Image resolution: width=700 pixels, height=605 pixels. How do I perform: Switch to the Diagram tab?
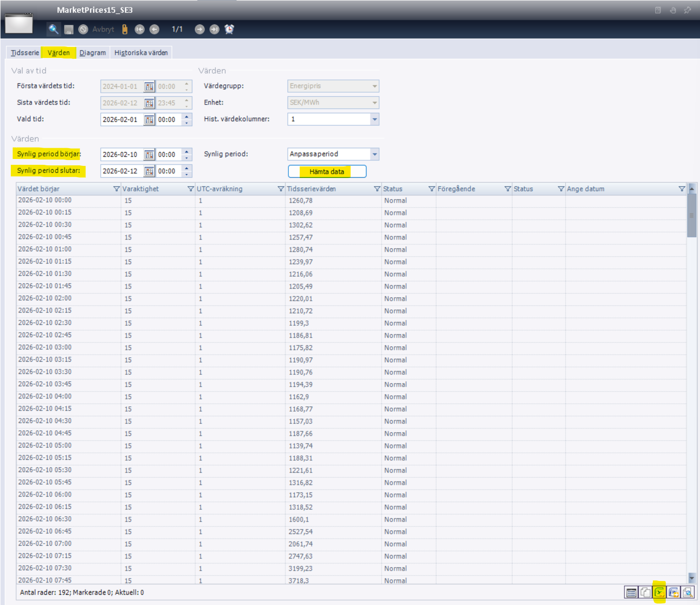[92, 53]
